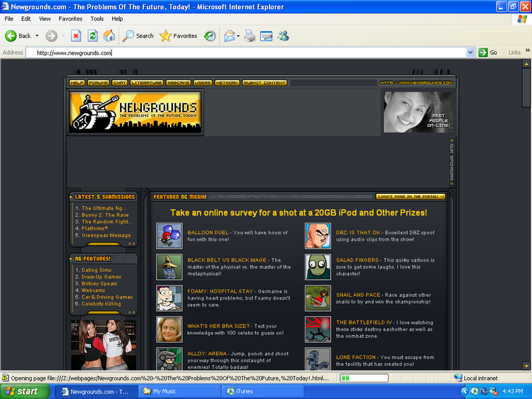The image size is (532, 399).
Task: Expand the Back button history dropdown
Action: 37,36
